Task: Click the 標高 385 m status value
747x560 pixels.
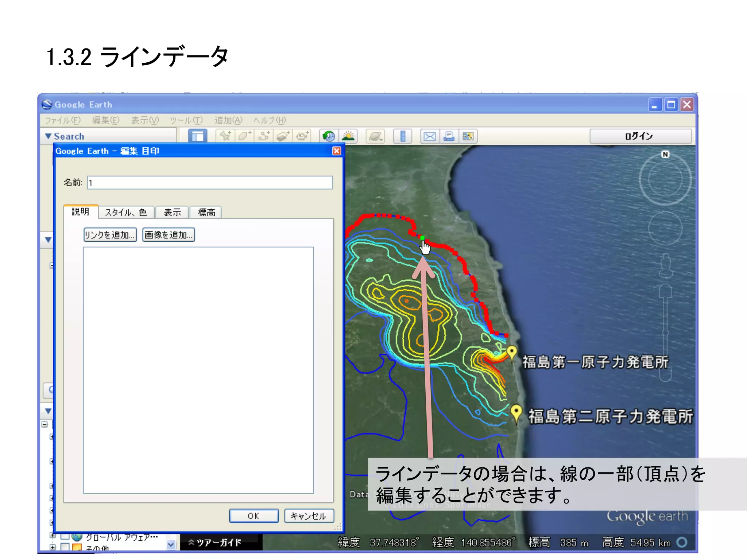Action: tap(558, 542)
